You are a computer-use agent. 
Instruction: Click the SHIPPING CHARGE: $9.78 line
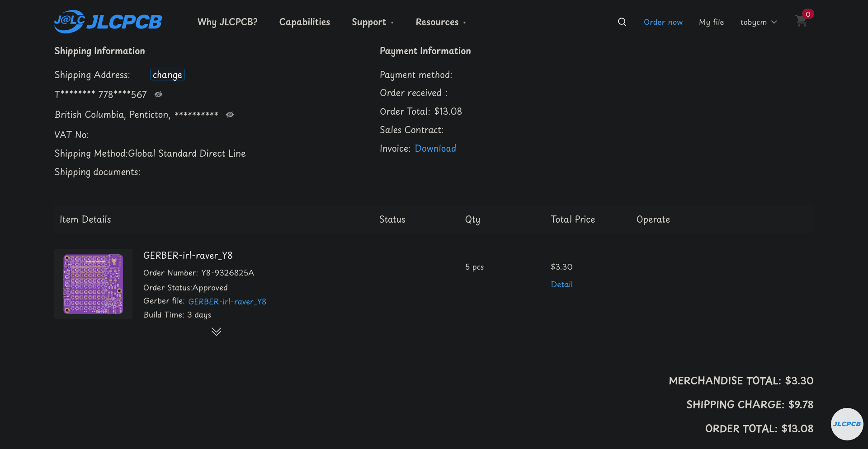(750, 405)
